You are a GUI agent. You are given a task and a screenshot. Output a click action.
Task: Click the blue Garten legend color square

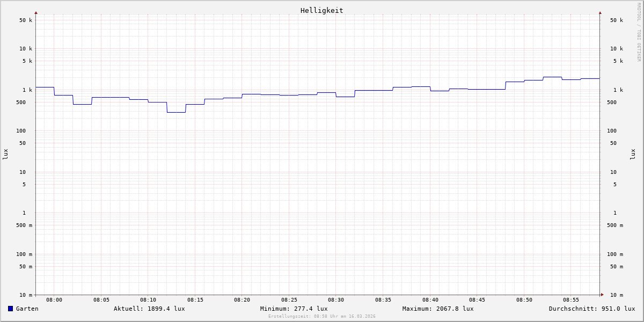click(x=10, y=309)
